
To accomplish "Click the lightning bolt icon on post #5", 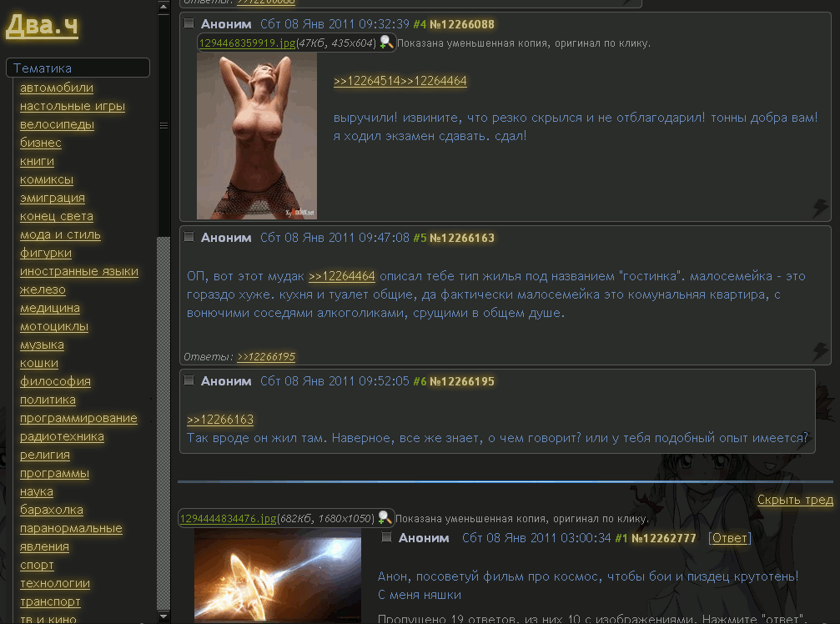I will [820, 351].
